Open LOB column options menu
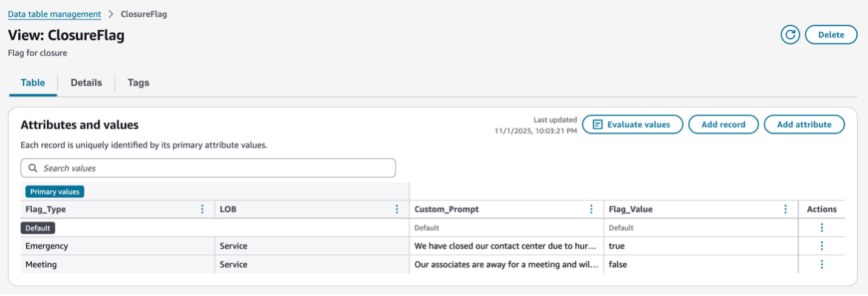The height and width of the screenshot is (296, 868). pyautogui.click(x=397, y=209)
